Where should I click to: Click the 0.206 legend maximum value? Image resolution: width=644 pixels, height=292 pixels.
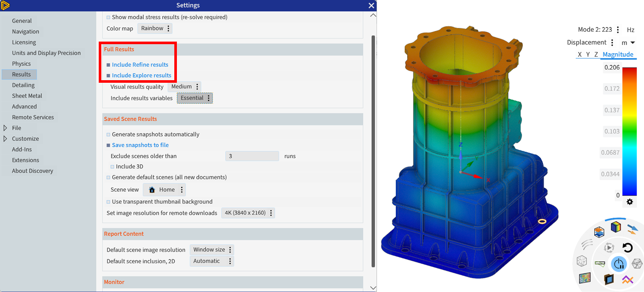click(x=612, y=67)
